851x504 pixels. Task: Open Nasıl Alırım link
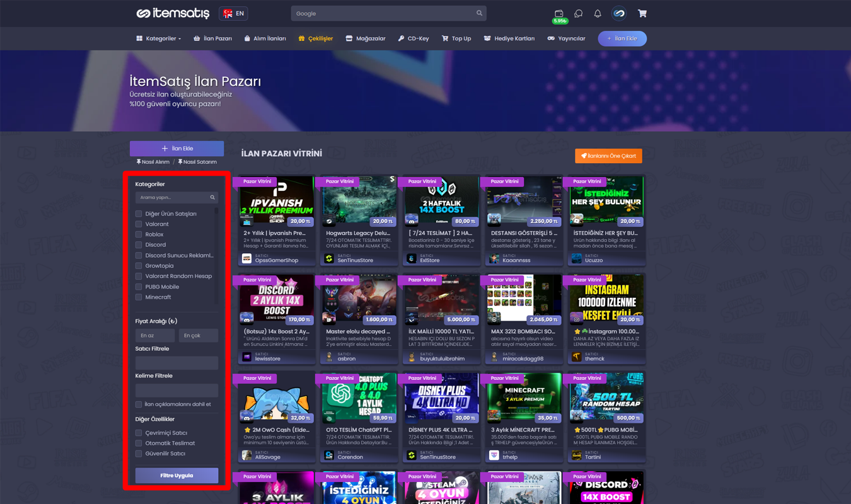pos(153,162)
